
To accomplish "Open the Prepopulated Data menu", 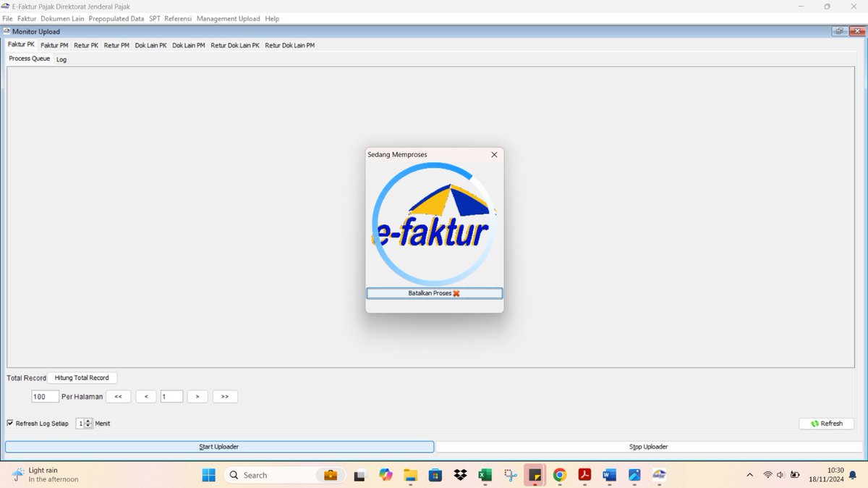I will (x=116, y=18).
